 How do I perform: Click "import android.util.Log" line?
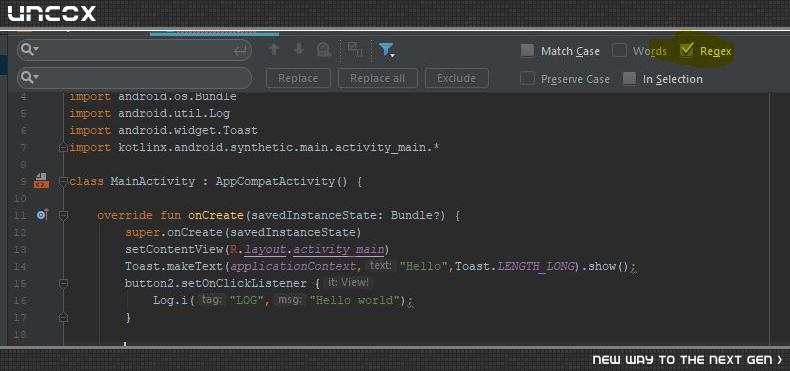(x=149, y=113)
